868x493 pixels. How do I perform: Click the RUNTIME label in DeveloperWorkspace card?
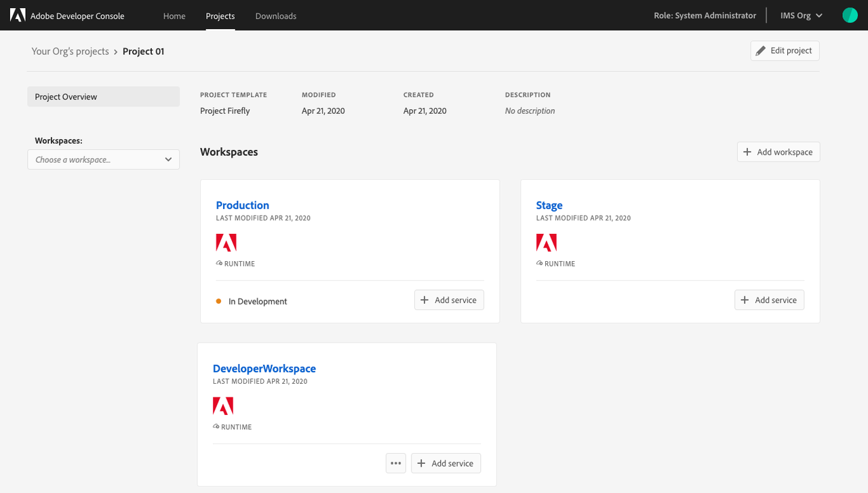tap(237, 427)
